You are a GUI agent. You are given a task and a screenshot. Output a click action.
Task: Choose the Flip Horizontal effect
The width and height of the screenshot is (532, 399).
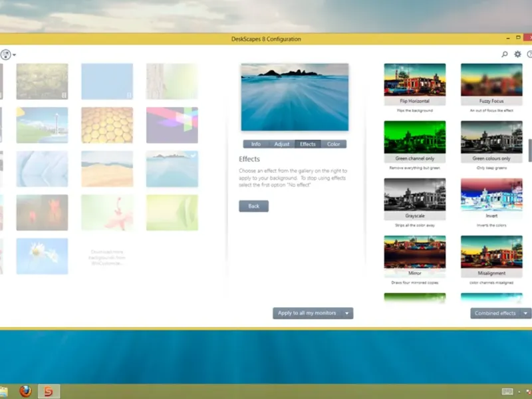(x=414, y=84)
